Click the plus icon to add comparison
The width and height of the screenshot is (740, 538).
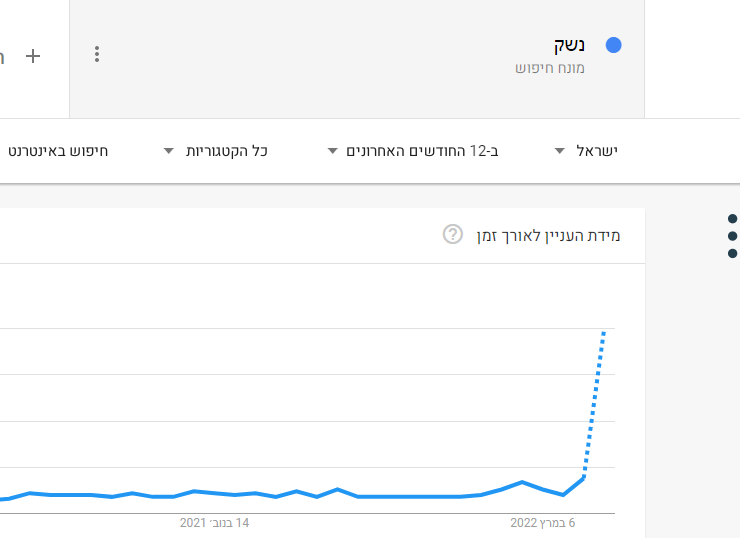[33, 56]
